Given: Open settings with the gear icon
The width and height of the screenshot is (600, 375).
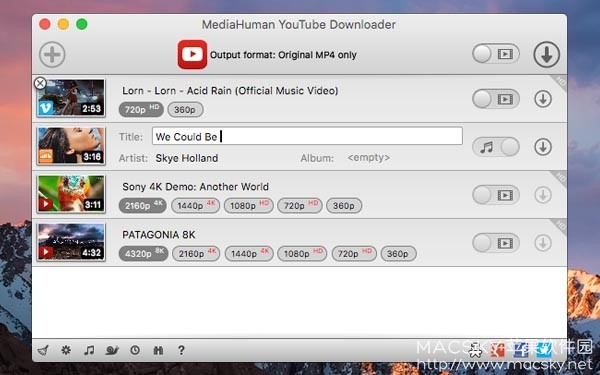Looking at the screenshot, I should click(x=66, y=350).
